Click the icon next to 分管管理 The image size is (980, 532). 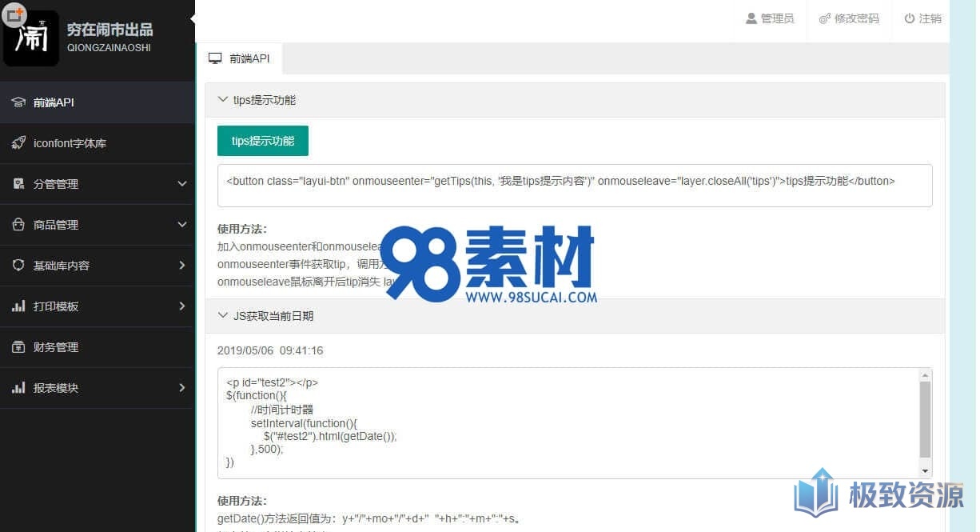[x=18, y=184]
